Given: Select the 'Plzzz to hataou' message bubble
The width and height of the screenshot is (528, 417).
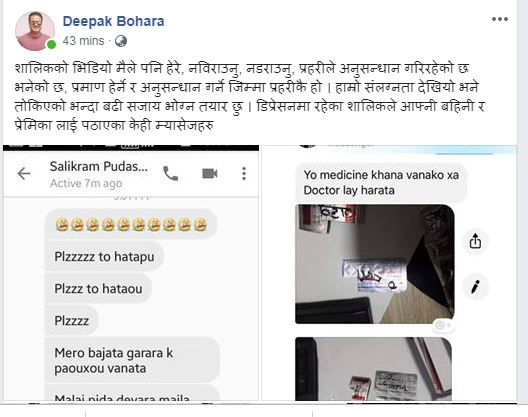Looking at the screenshot, I should tap(98, 289).
